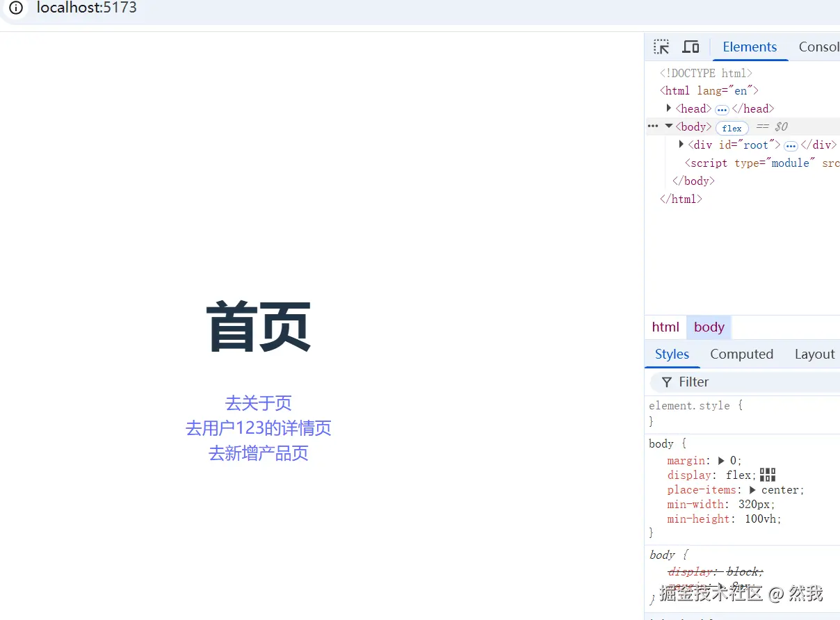
Task: Open the Styles tab
Action: (x=672, y=354)
